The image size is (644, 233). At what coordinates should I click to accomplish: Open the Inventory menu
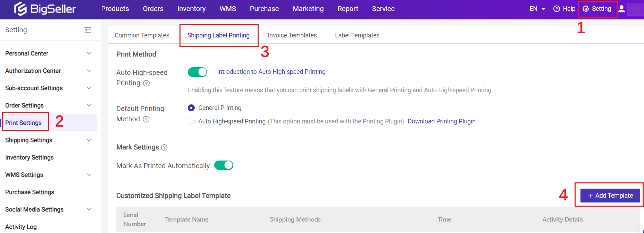pos(191,9)
